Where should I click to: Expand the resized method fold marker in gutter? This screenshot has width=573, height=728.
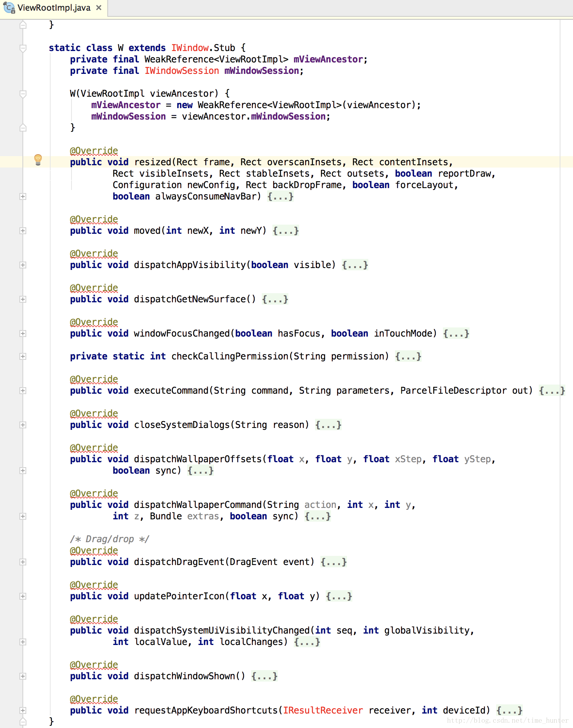pyautogui.click(x=23, y=196)
